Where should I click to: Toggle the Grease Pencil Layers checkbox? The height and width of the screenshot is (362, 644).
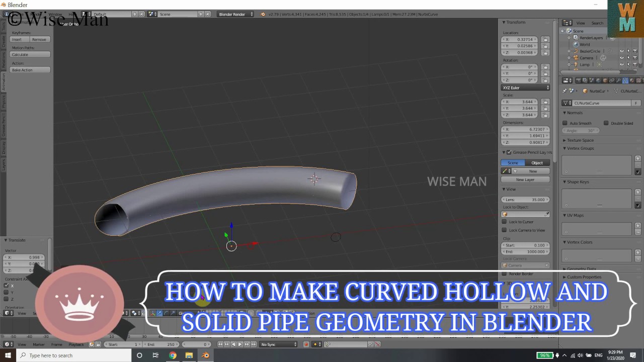(509, 152)
